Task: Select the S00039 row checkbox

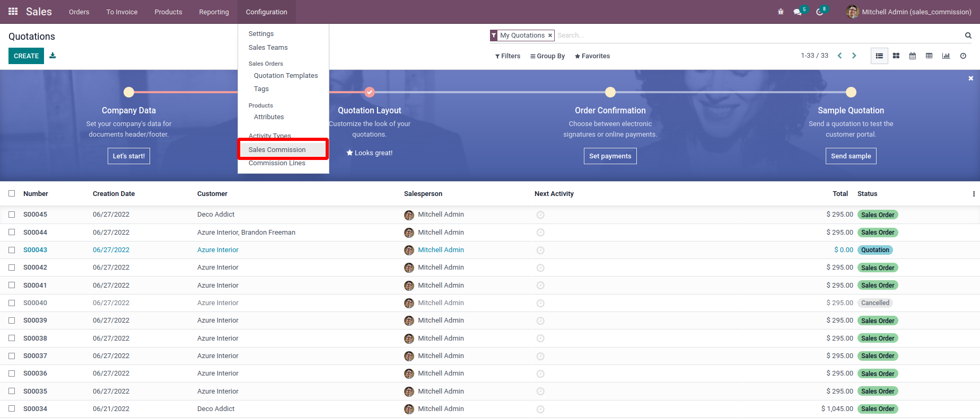Action: (x=12, y=320)
